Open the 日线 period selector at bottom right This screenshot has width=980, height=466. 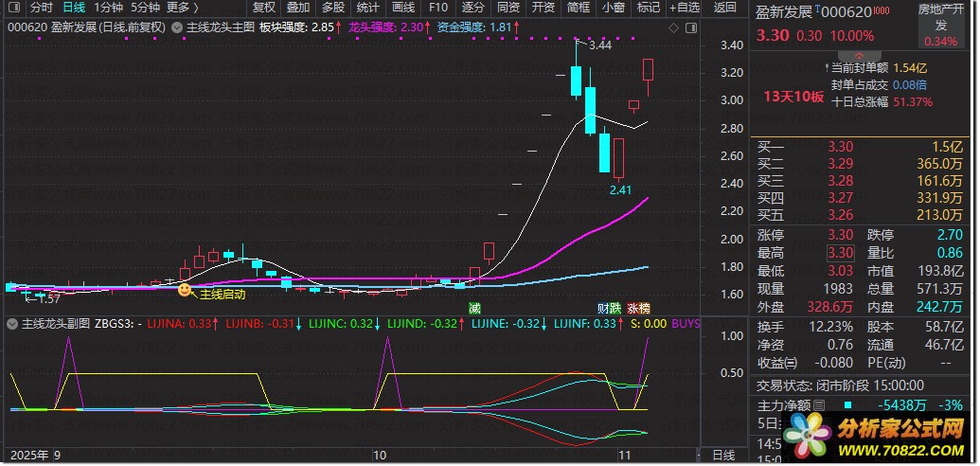click(x=723, y=455)
